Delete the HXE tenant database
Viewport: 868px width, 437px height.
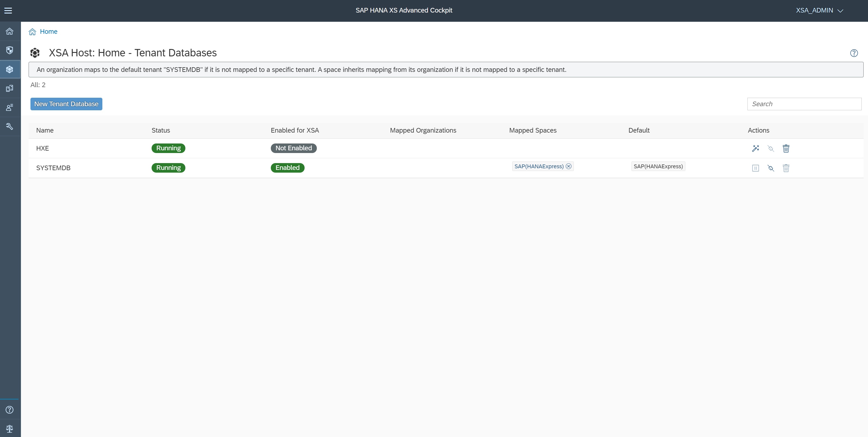pyautogui.click(x=786, y=148)
